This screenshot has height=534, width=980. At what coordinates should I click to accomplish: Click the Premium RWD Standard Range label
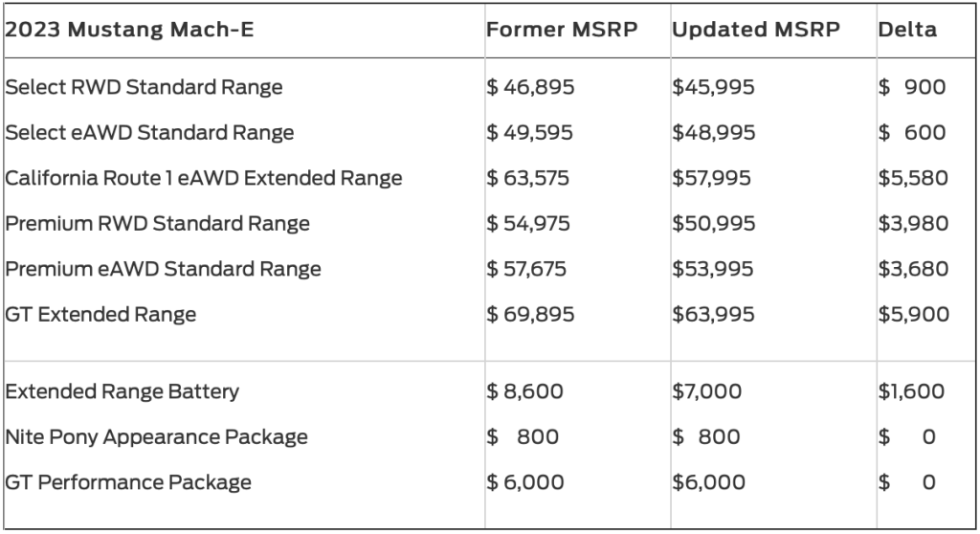(158, 224)
